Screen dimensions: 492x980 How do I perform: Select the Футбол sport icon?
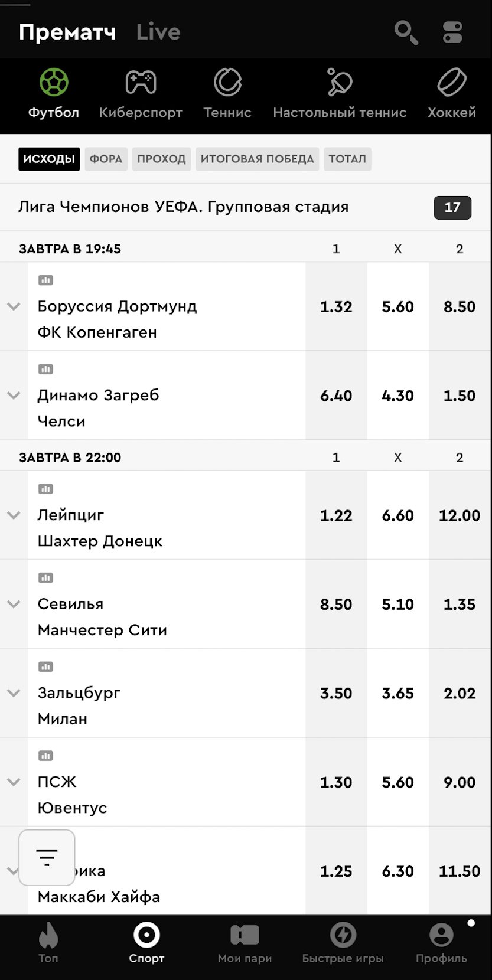[54, 83]
